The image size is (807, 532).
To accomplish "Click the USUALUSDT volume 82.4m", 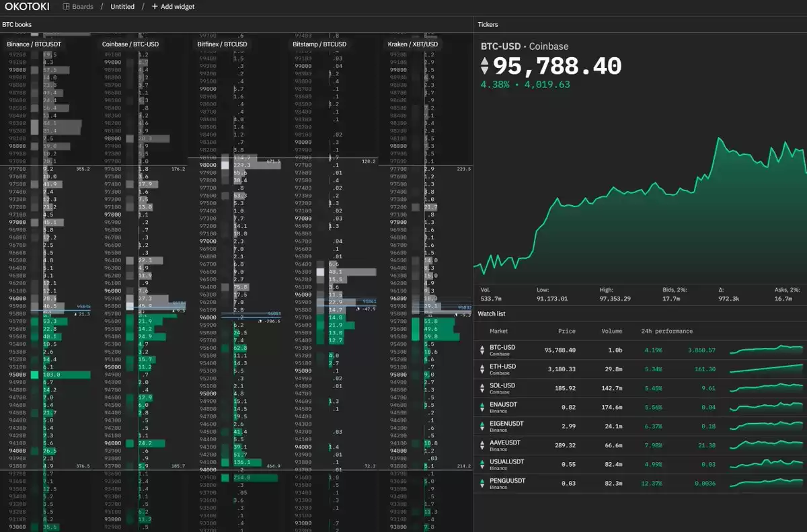I will pos(613,464).
